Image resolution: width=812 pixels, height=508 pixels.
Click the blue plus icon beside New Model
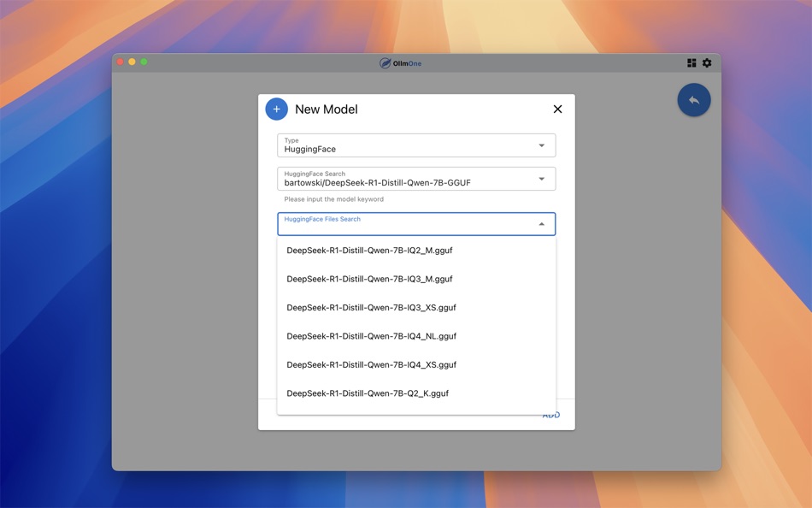(277, 109)
